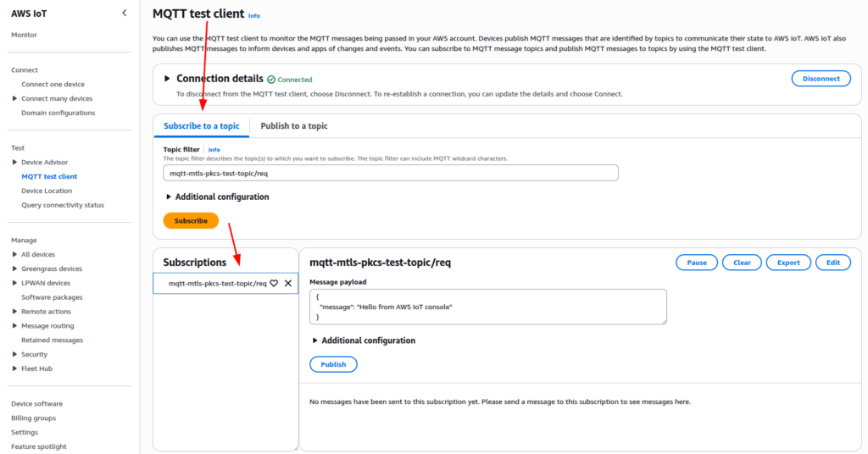Screen dimensions: 868x454
Task: Expand Additional configuration under Message payload
Action: click(x=314, y=340)
